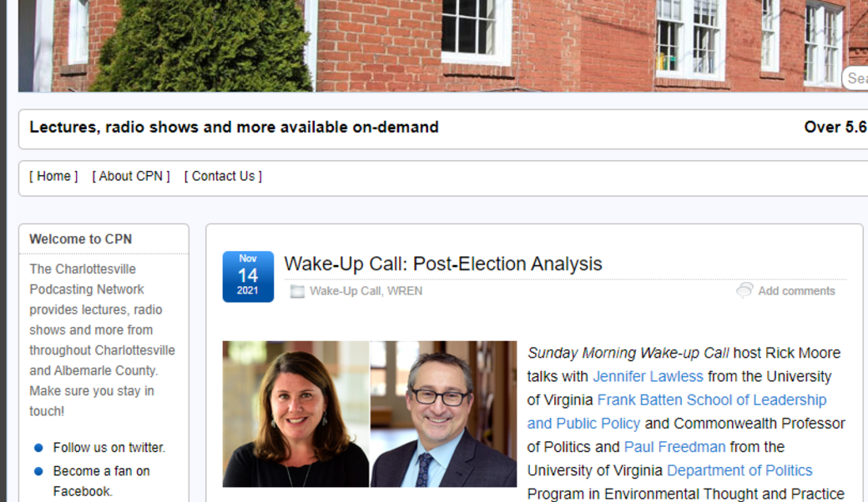Click the blue bullet beside the twitter link

click(x=38, y=448)
